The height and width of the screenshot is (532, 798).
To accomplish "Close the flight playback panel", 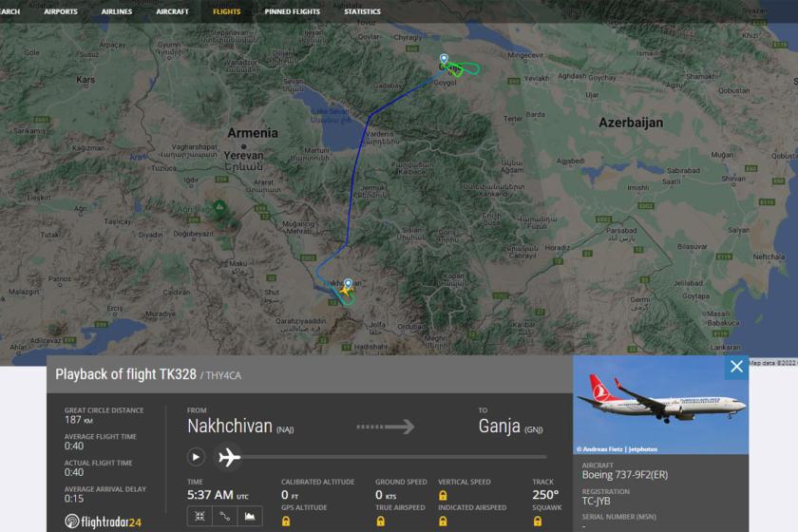I will pos(736,367).
